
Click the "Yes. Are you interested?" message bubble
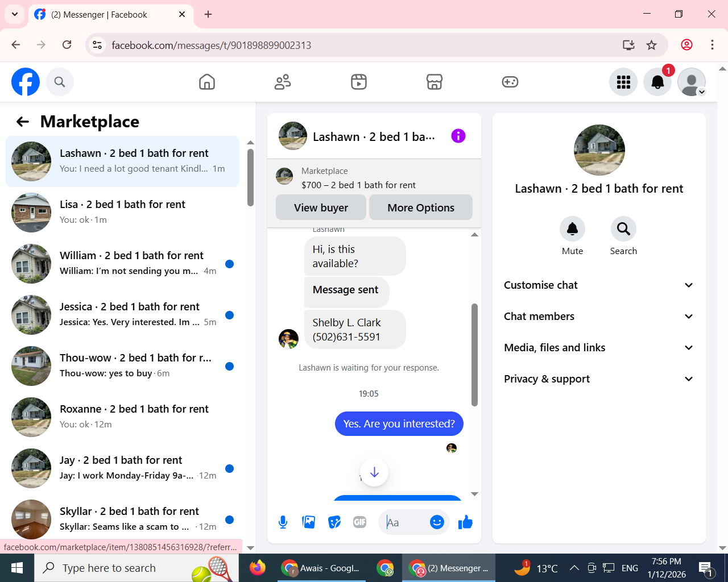[x=399, y=424]
